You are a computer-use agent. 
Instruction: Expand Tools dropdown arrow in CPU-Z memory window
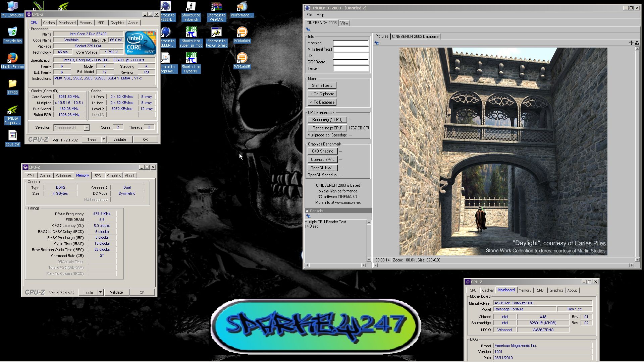(x=100, y=292)
